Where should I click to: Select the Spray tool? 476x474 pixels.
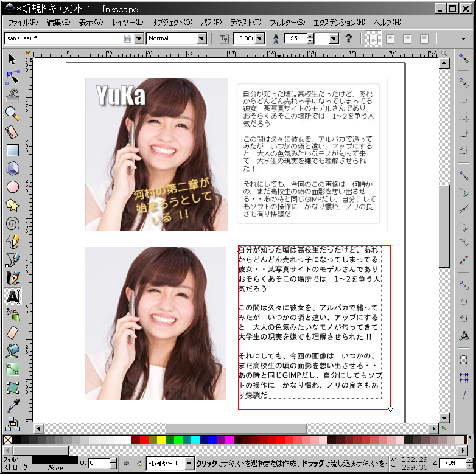tap(13, 315)
